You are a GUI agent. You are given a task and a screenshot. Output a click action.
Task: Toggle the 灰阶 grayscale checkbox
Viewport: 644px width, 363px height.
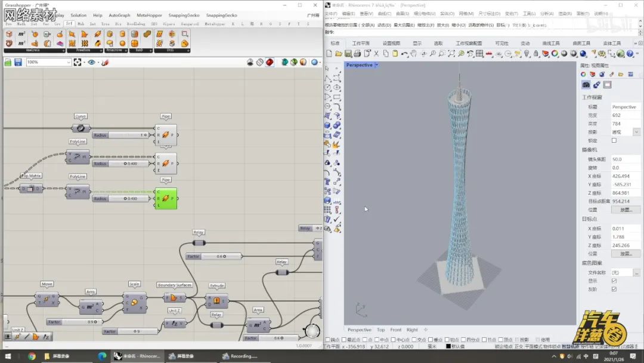(614, 290)
